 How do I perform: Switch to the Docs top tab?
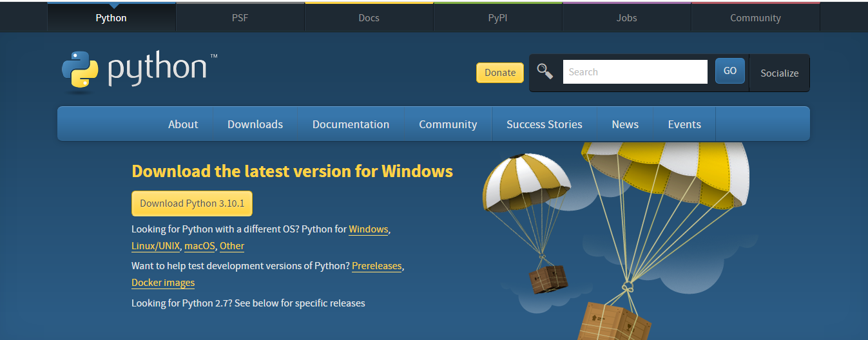click(369, 18)
